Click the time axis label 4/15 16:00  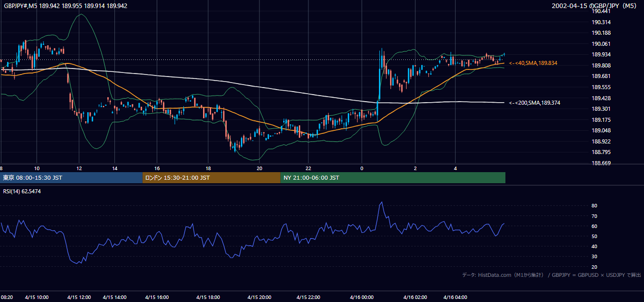pyautogui.click(x=156, y=297)
